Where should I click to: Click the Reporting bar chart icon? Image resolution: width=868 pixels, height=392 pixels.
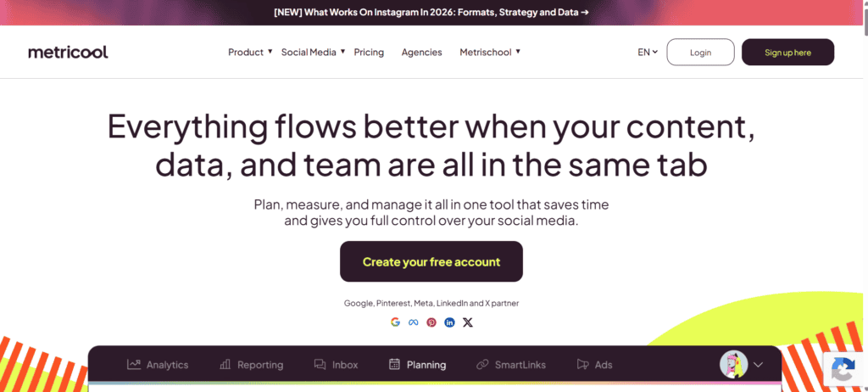coord(225,364)
